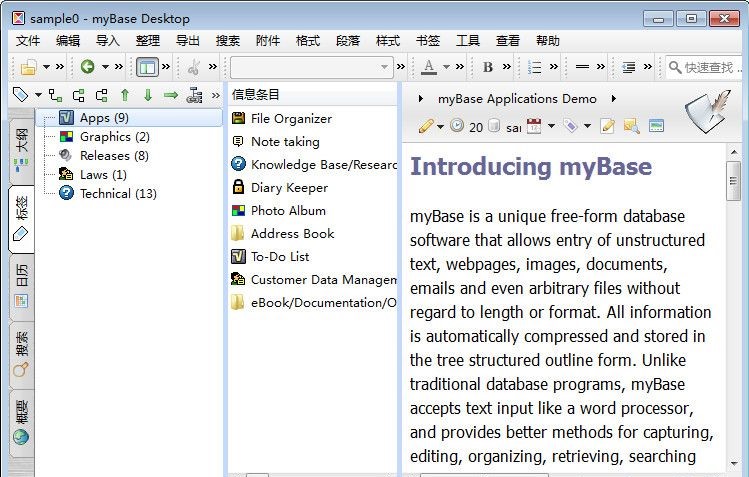Open the font color dropdown arrow
The width and height of the screenshot is (749, 477).
coord(446,67)
